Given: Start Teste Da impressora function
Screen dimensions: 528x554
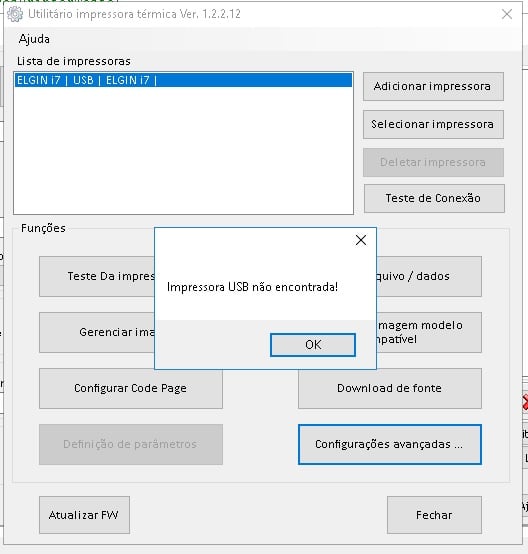Looking at the screenshot, I should coord(97,276).
